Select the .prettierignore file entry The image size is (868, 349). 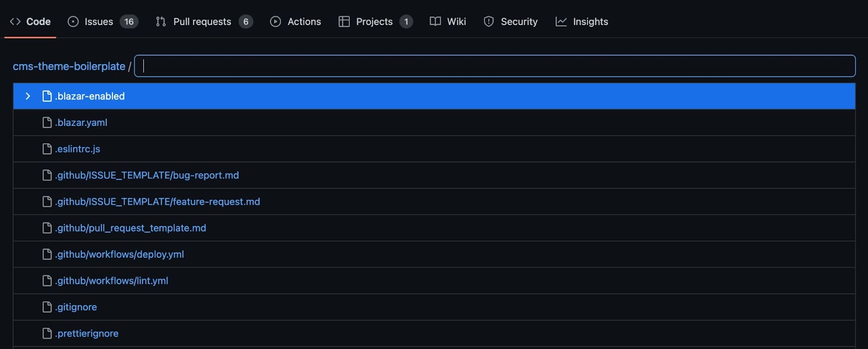(x=86, y=333)
